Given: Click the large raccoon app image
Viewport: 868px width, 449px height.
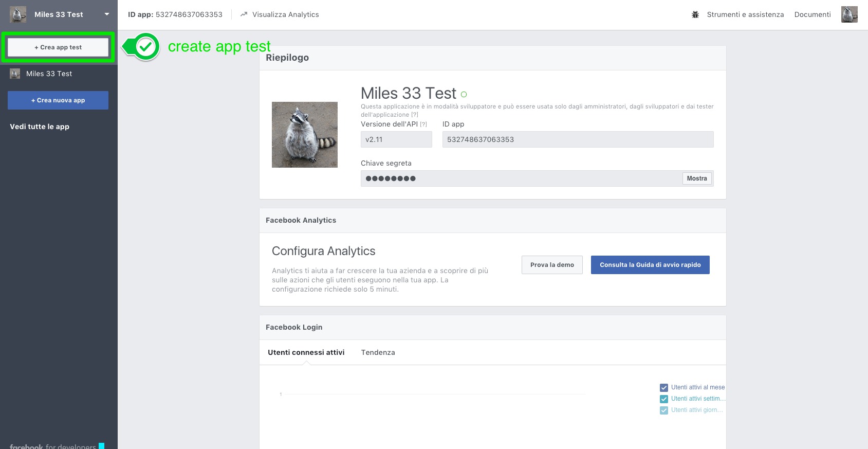Looking at the screenshot, I should [304, 135].
